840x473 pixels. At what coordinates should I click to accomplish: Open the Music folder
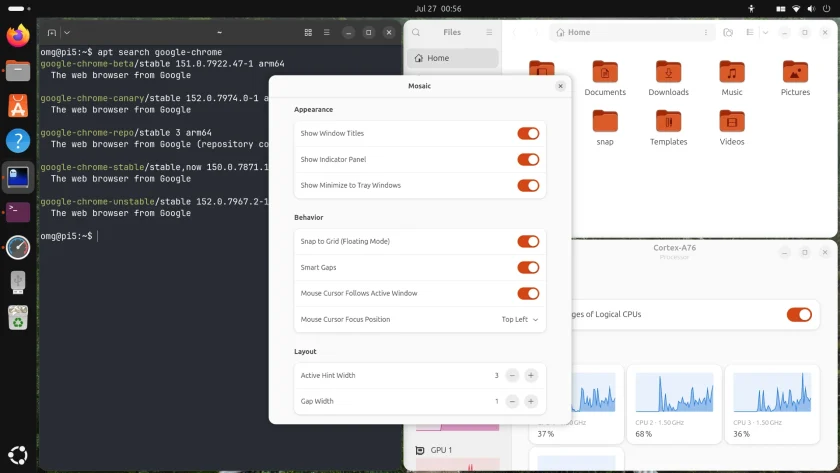(x=732, y=78)
